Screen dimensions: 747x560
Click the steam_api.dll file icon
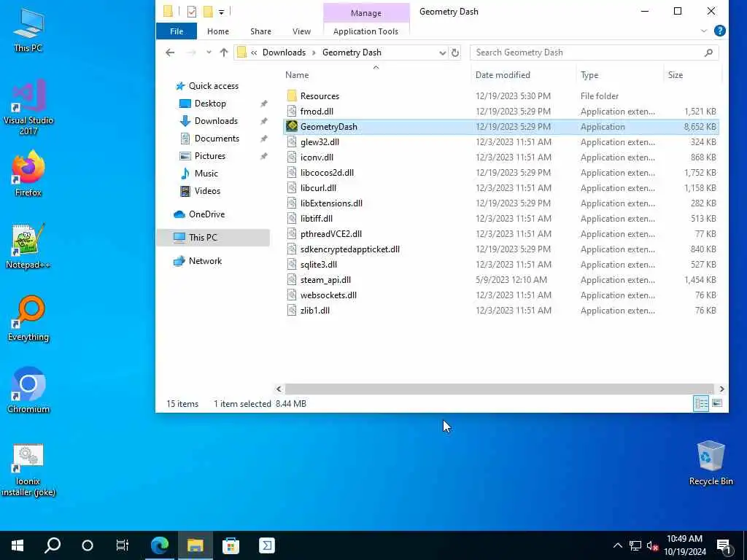point(292,280)
